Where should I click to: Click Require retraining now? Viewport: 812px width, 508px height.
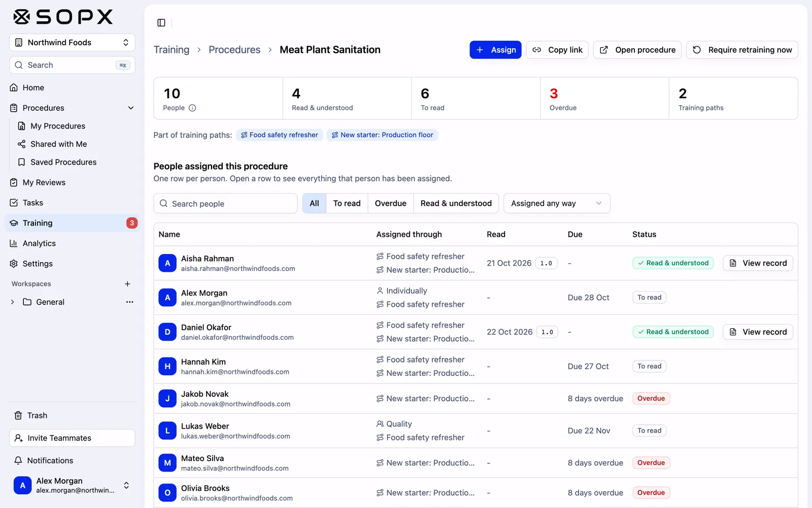[x=742, y=50]
